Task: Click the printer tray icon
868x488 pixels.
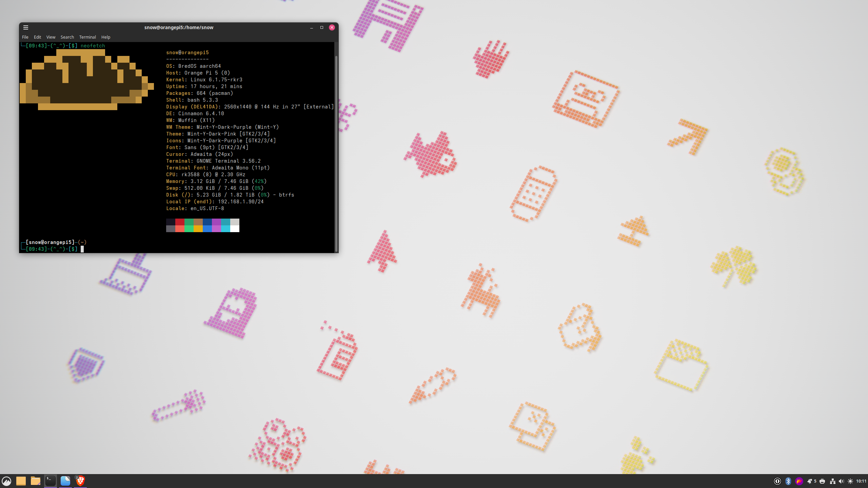Action: (x=822, y=481)
